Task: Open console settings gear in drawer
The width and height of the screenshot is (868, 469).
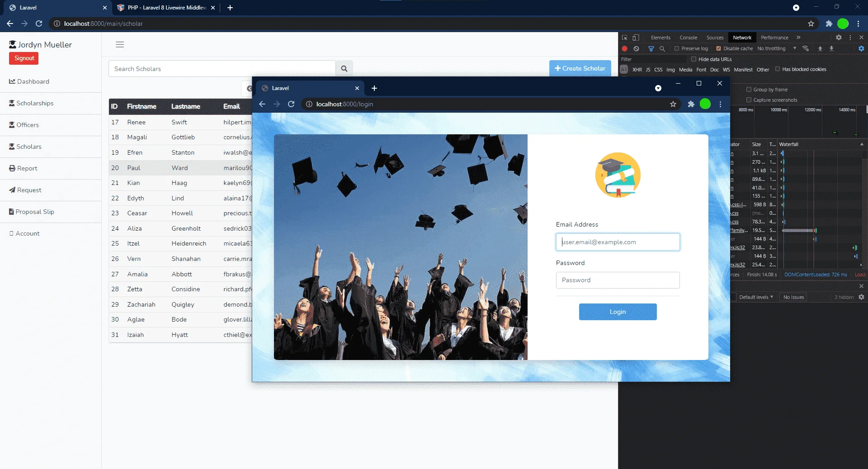Action: tap(861, 297)
